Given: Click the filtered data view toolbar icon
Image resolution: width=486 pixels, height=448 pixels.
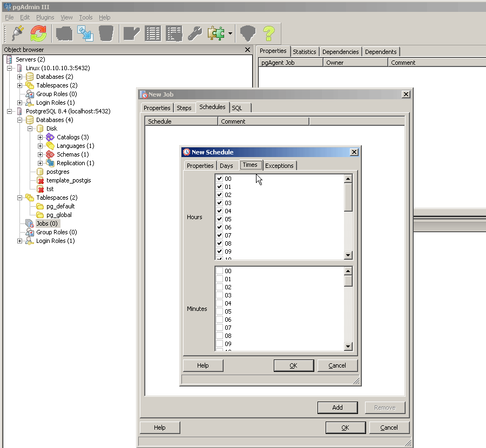Looking at the screenshot, I should coord(174,33).
